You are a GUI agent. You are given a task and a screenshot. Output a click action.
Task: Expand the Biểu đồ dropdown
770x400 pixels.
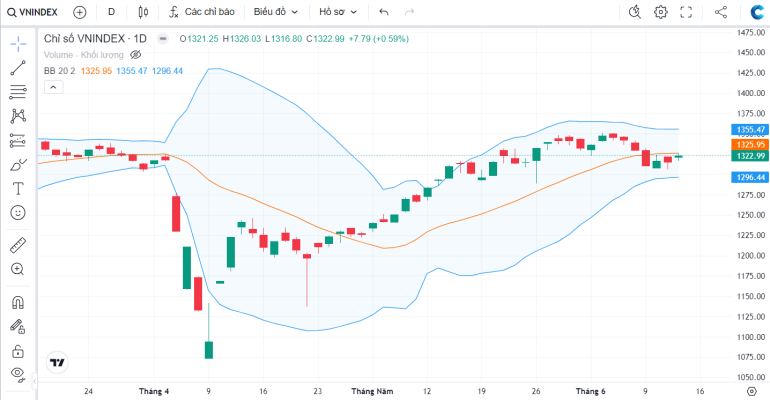[x=275, y=12]
